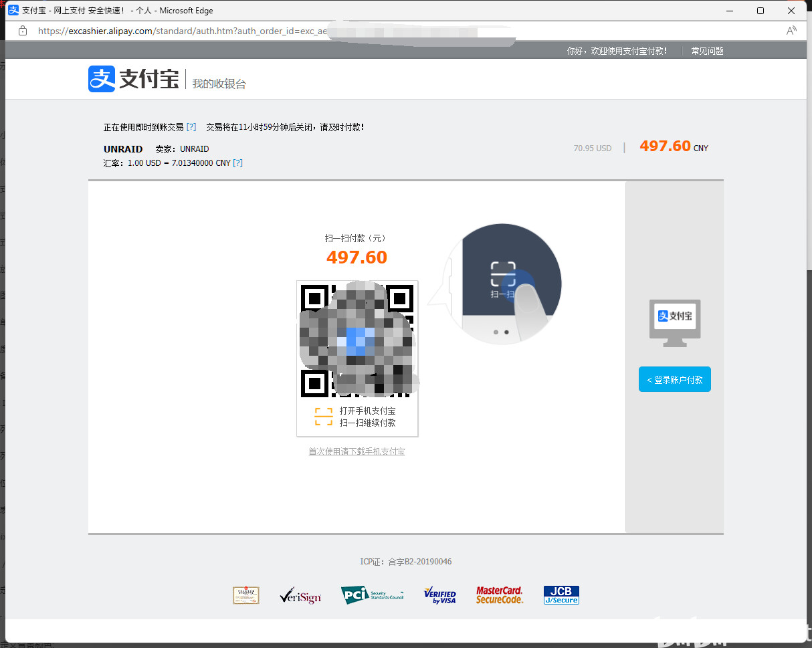Click the 打开手机支付宝 instruction text

click(367, 411)
